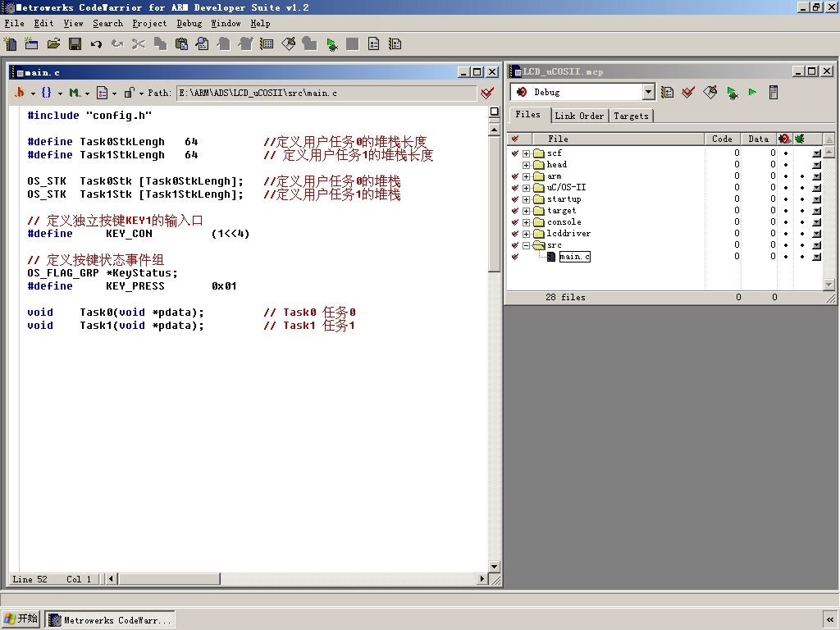
Task: Open the Search menu
Action: pos(107,23)
